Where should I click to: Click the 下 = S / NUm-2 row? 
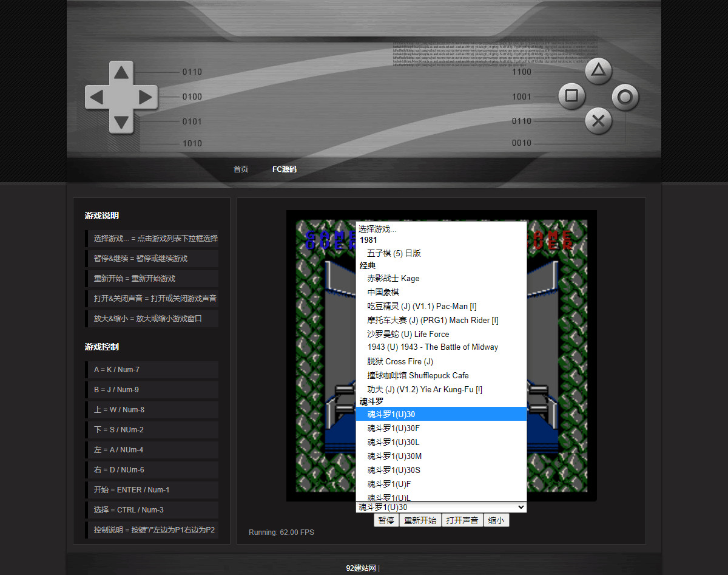152,430
